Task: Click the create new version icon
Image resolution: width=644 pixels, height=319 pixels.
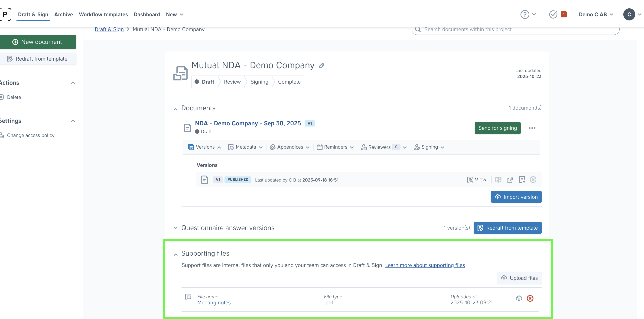Action: 522,180
